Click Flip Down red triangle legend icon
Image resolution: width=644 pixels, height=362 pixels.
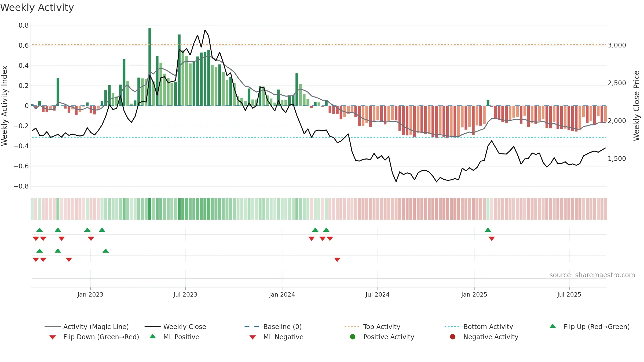point(53,337)
